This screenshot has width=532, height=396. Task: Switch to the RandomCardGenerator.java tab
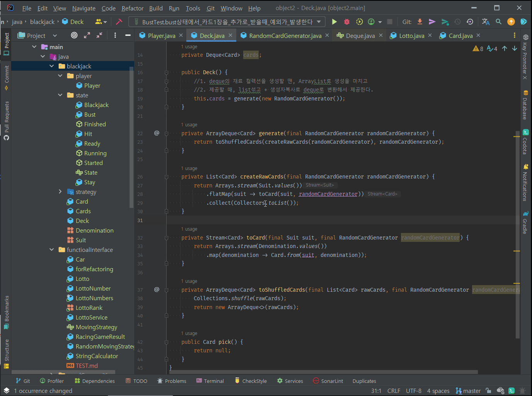(x=285, y=36)
